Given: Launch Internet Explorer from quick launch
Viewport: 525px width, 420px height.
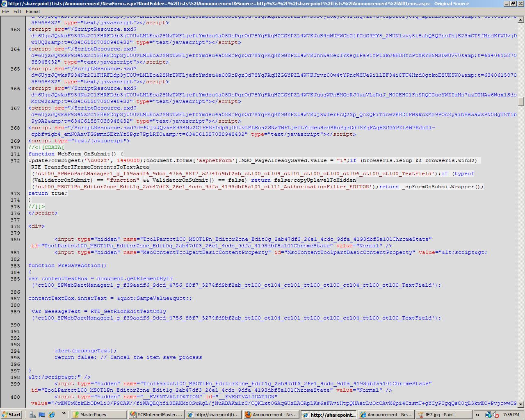Looking at the screenshot, I should [52, 415].
